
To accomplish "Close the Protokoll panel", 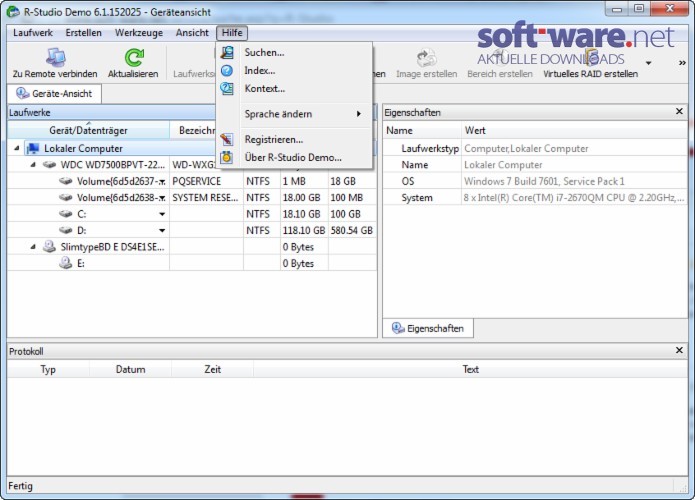I will tap(679, 350).
